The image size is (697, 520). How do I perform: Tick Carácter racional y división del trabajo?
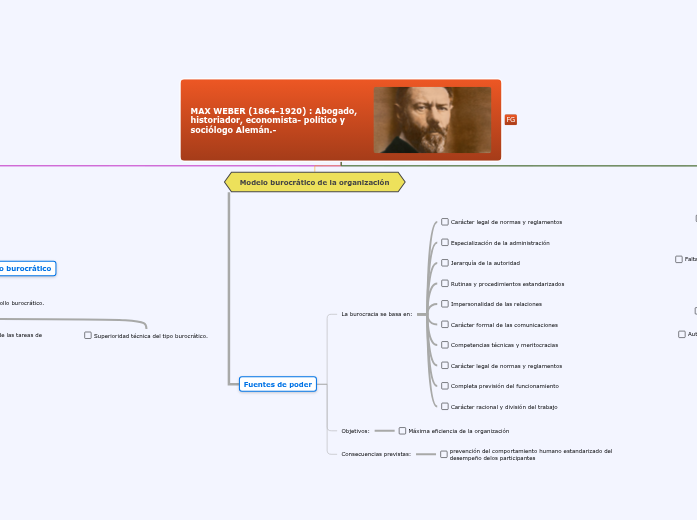point(445,407)
